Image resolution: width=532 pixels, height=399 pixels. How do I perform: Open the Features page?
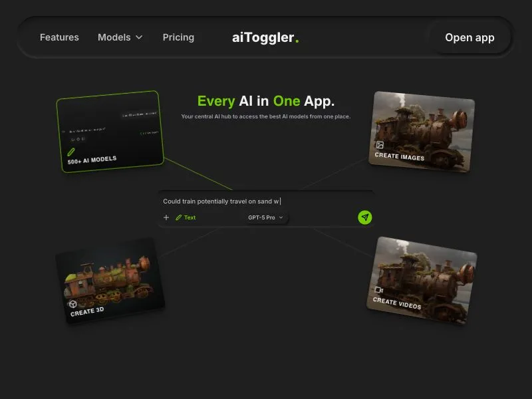point(59,37)
